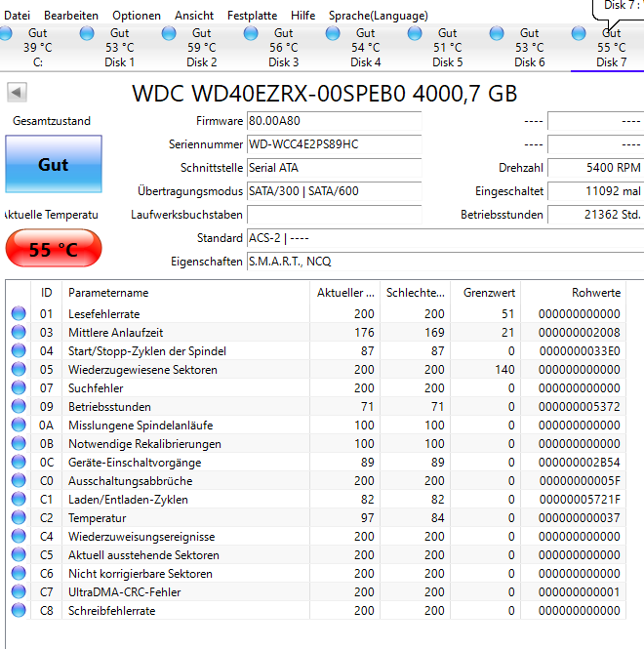Image resolution: width=644 pixels, height=649 pixels.
Task: Click status orb of Laden/Entladen-Zyklen row
Action: (x=19, y=499)
